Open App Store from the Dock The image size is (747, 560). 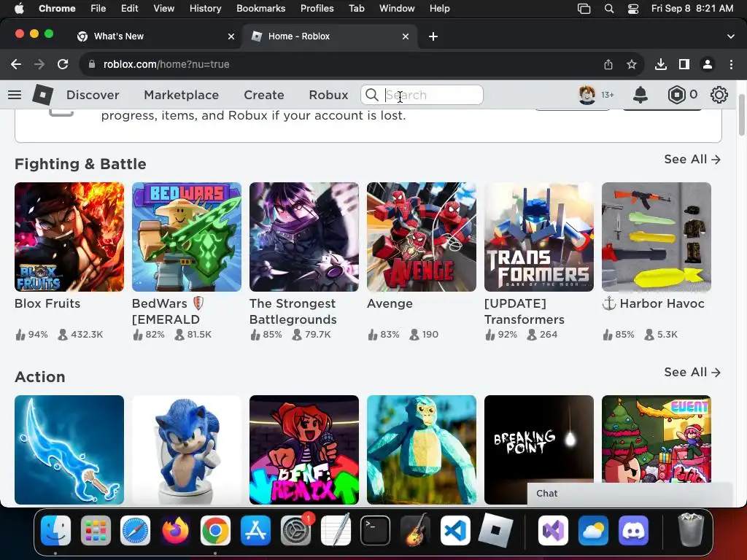(x=255, y=531)
